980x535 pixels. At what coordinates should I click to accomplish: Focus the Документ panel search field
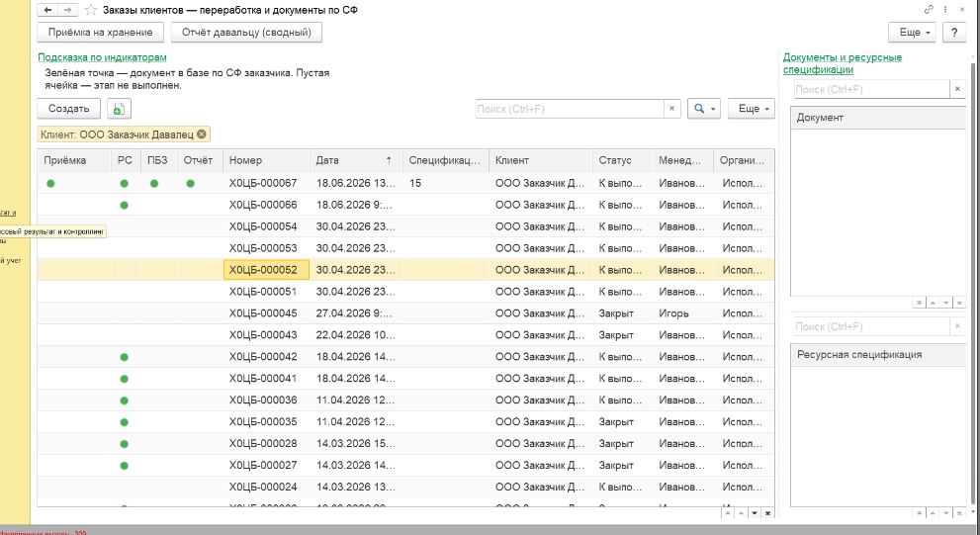pyautogui.click(x=872, y=89)
